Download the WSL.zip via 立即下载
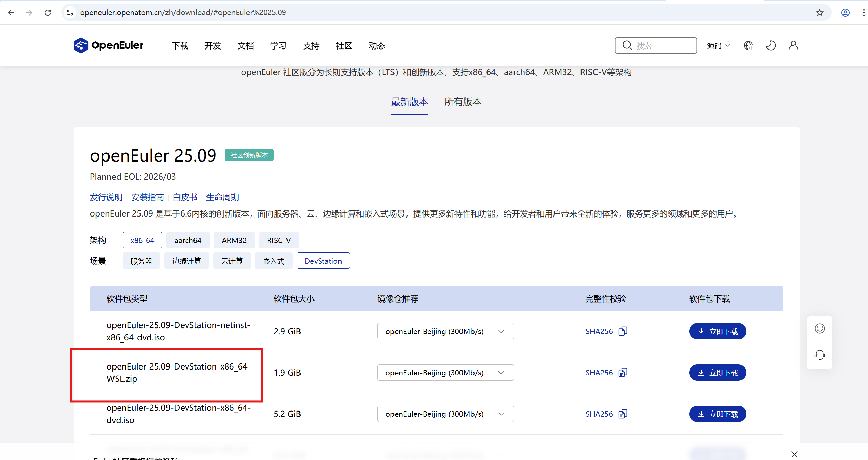This screenshot has width=868, height=460. (717, 373)
